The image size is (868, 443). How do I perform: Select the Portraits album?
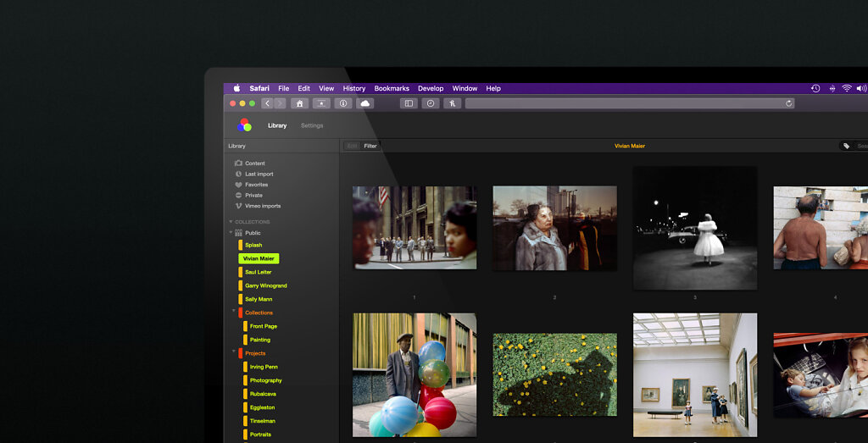[x=260, y=435]
